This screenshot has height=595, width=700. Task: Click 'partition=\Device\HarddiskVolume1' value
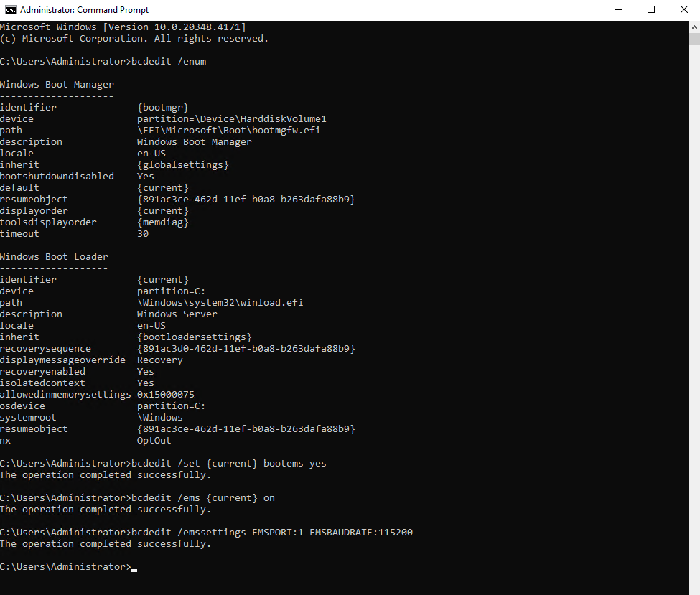232,118
